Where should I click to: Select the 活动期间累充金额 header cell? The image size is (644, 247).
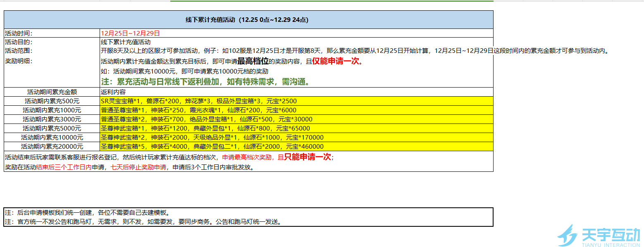coord(52,92)
